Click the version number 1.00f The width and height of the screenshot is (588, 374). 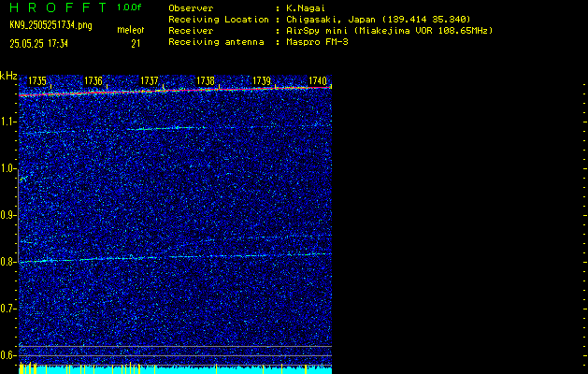[129, 7]
